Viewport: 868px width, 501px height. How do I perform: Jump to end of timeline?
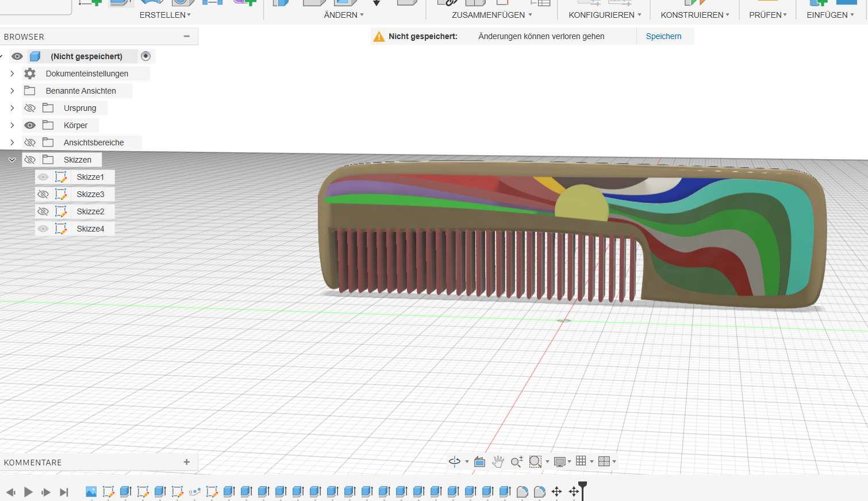[x=64, y=492]
